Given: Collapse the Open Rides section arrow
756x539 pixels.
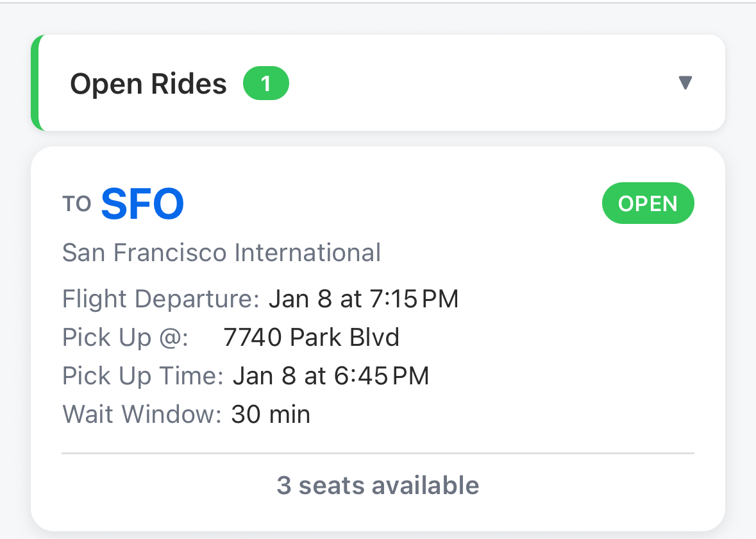Looking at the screenshot, I should click(x=685, y=83).
